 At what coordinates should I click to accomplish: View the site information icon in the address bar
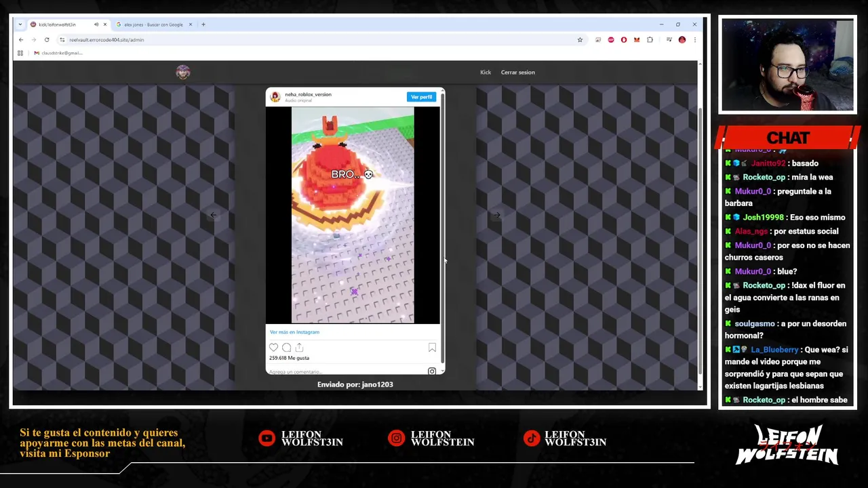coord(62,40)
